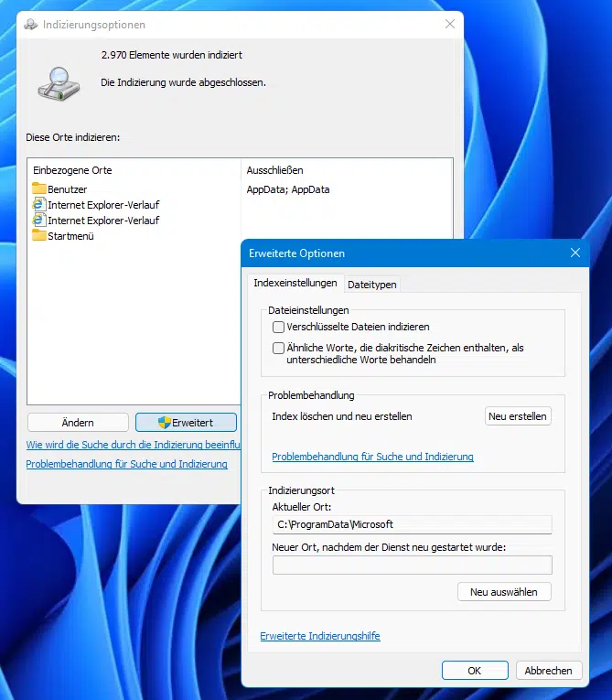The width and height of the screenshot is (612, 700).
Task: Select the Indexeinstellungen tab
Action: click(295, 284)
